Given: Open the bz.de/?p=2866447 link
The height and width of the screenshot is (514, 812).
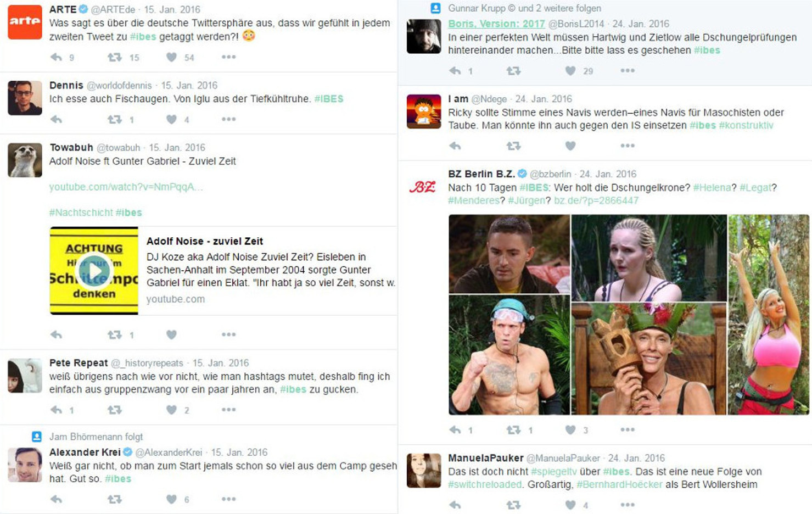Looking at the screenshot, I should [x=596, y=200].
